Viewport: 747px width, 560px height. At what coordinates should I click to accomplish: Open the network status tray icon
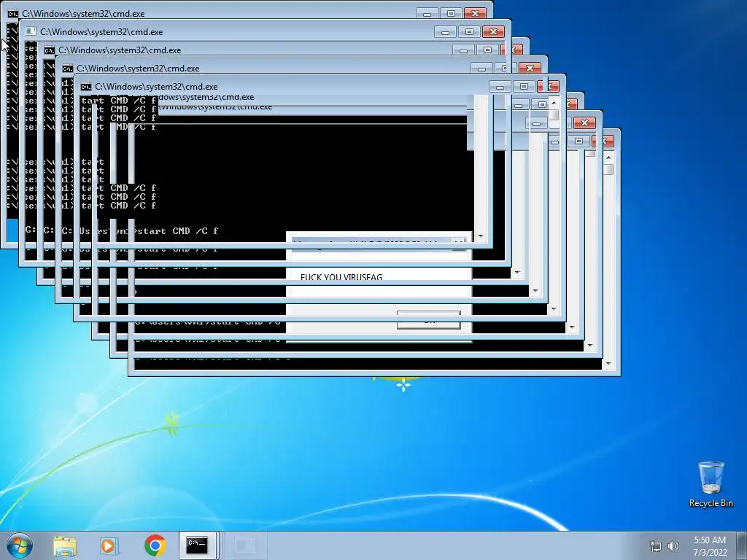[656, 546]
